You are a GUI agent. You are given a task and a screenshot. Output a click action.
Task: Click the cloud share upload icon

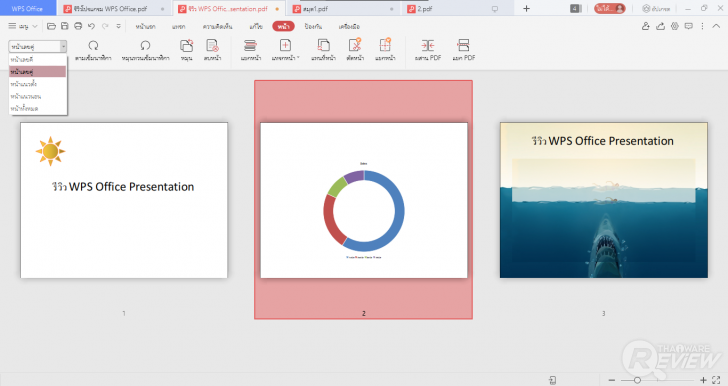[x=660, y=26]
